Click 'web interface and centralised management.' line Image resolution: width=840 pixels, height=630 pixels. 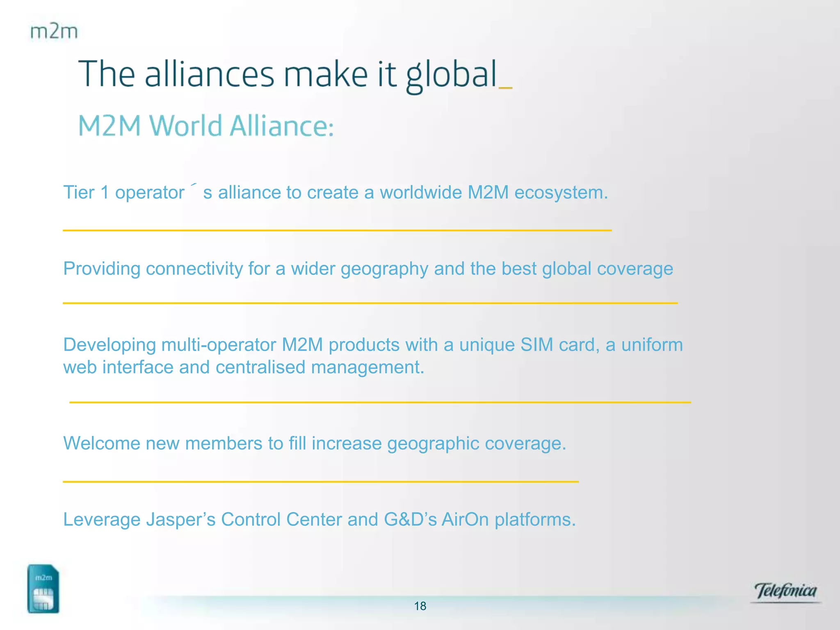(x=244, y=367)
